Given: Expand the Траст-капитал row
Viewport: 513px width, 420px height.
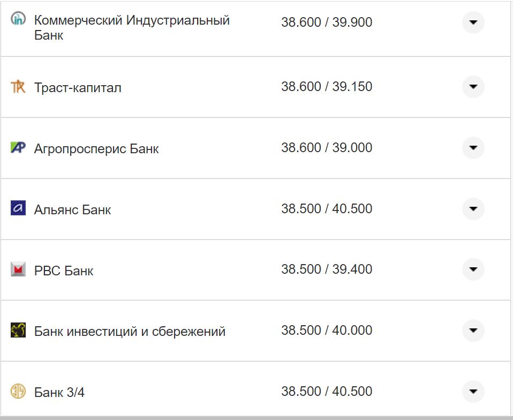Looking at the screenshot, I should [x=473, y=87].
